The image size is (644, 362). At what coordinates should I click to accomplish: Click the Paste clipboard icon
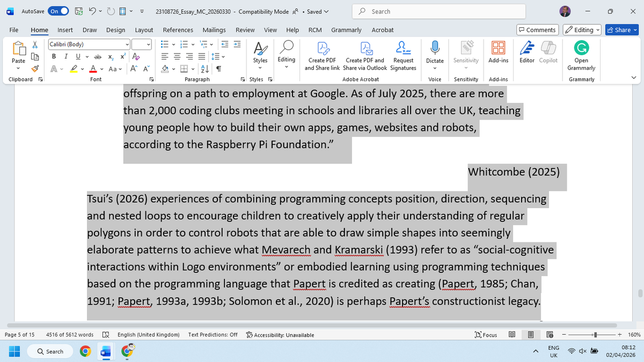pos(18,49)
